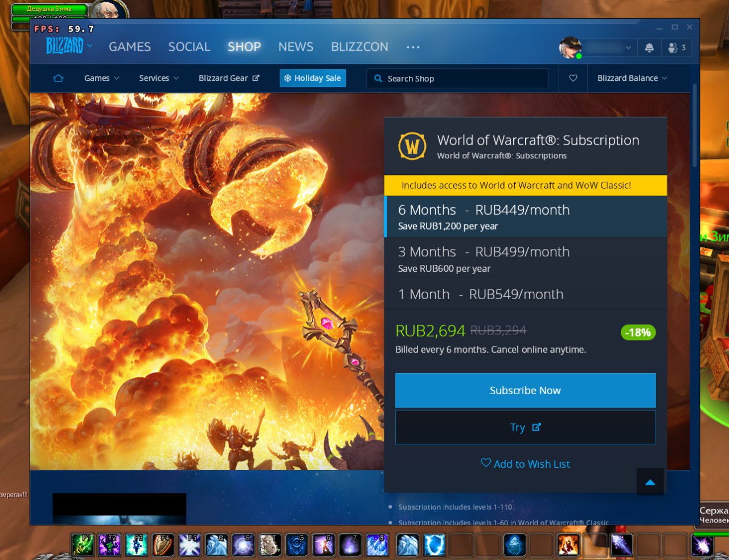This screenshot has height=560, width=729.
Task: Open the SOCIAL tab
Action: tap(189, 47)
